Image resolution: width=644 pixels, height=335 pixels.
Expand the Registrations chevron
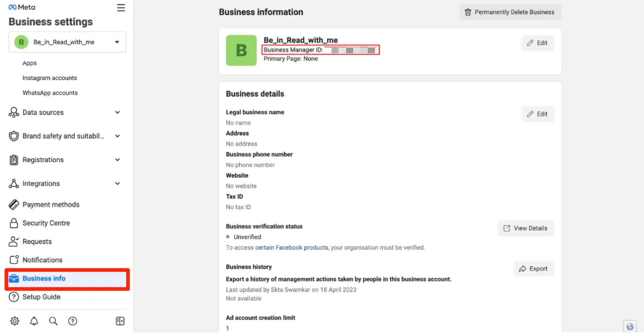(118, 160)
